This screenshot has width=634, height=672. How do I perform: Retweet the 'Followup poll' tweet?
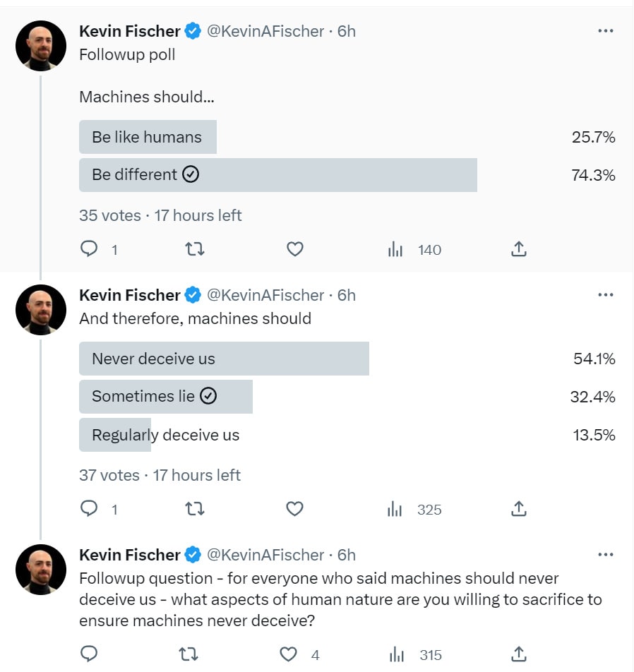click(x=194, y=249)
